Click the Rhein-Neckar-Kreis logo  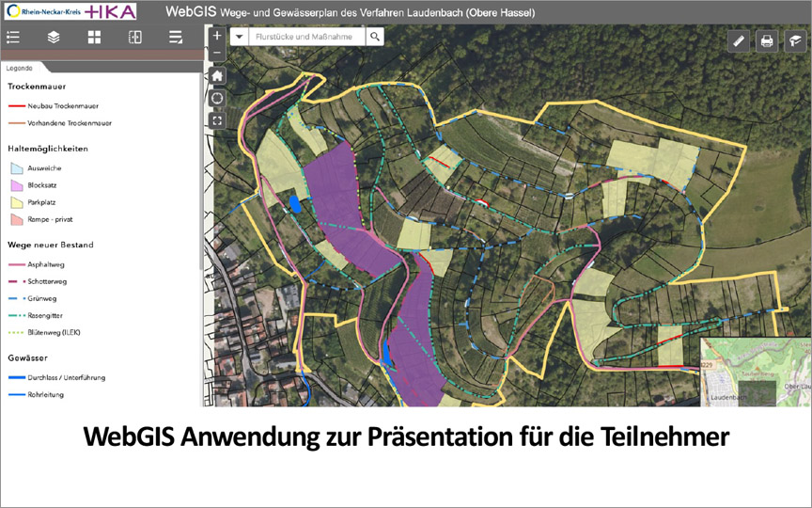[x=43, y=11]
